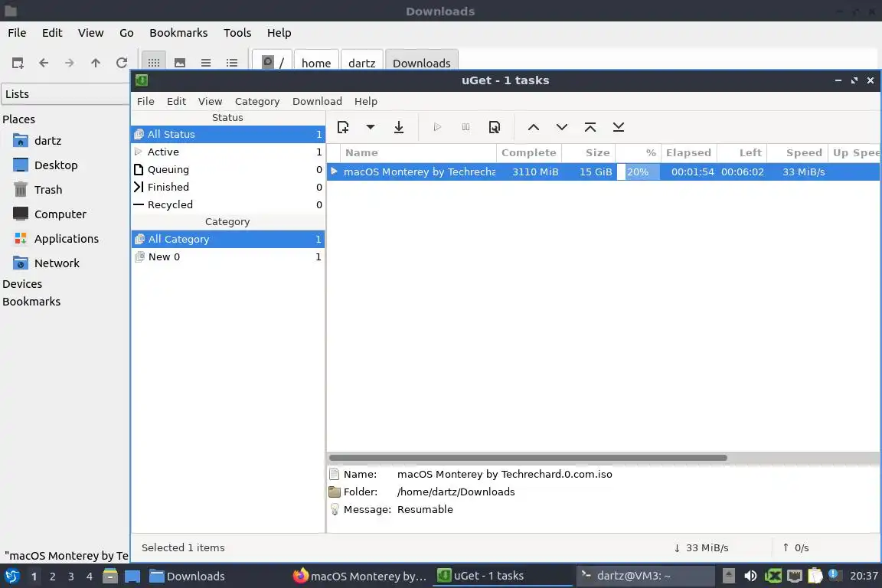Open the Bookmarks menu in file manager
Image resolution: width=882 pixels, height=588 pixels.
coord(178,33)
